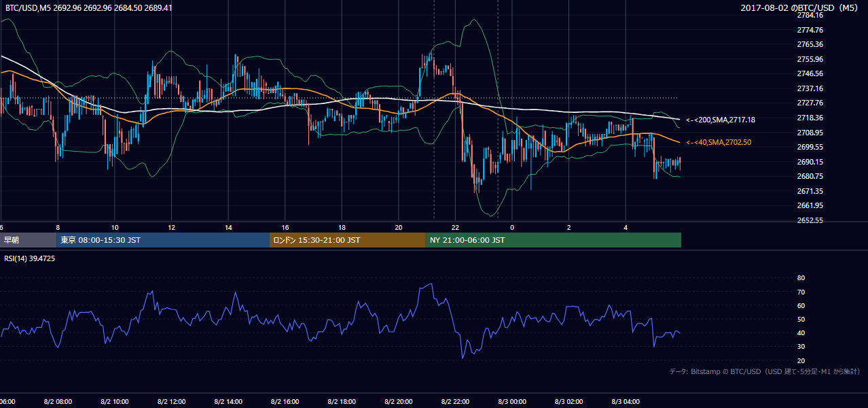
Task: Click the 8/2 08:00 date label
Action: coord(58,401)
